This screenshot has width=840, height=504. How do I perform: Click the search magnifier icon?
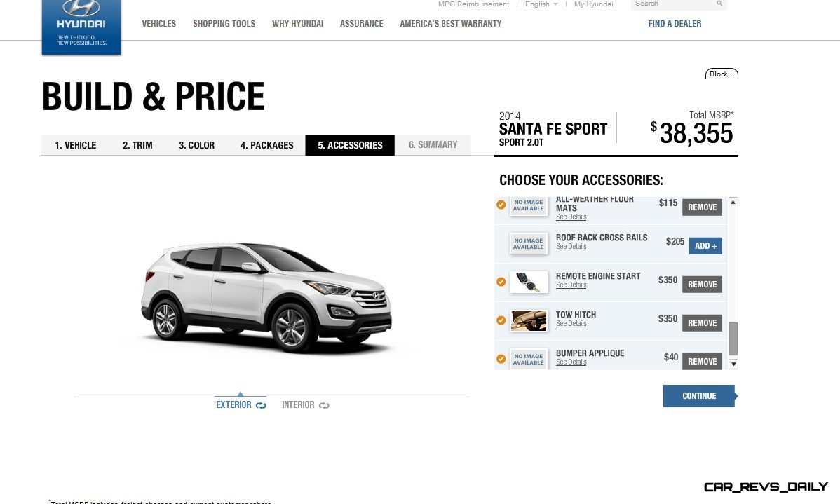(x=719, y=4)
